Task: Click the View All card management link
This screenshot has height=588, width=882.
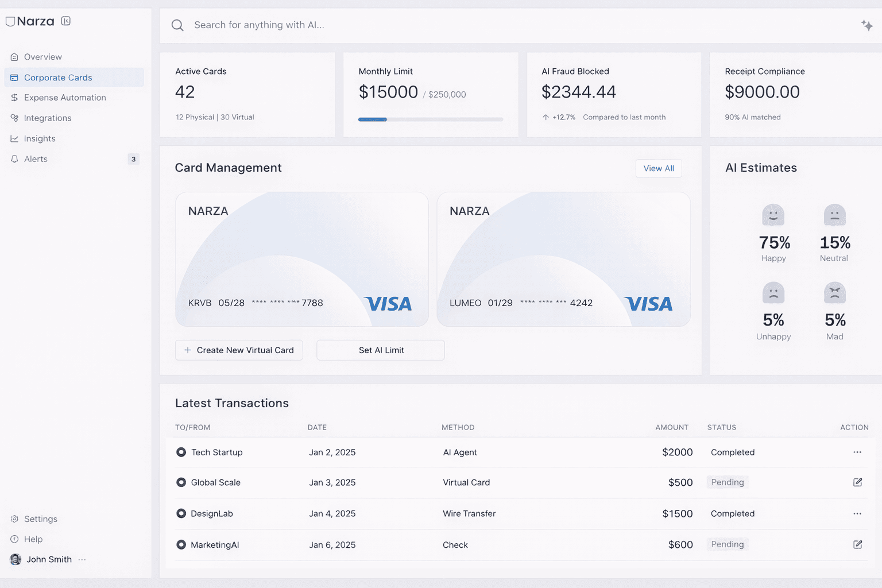Action: (x=658, y=168)
